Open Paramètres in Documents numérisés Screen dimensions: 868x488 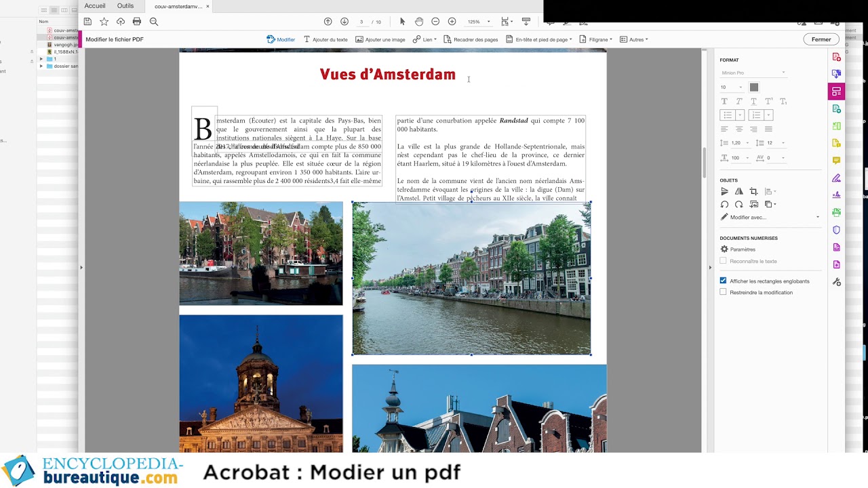738,249
